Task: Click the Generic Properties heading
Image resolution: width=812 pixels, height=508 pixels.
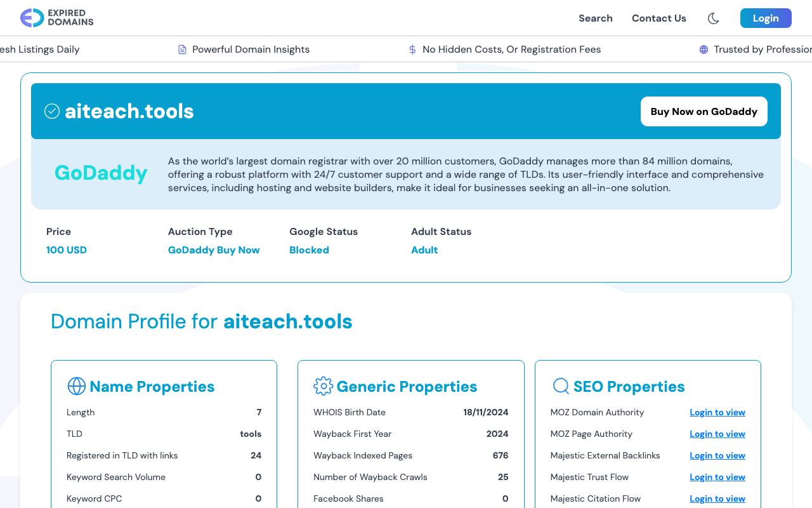Action: pos(407,386)
